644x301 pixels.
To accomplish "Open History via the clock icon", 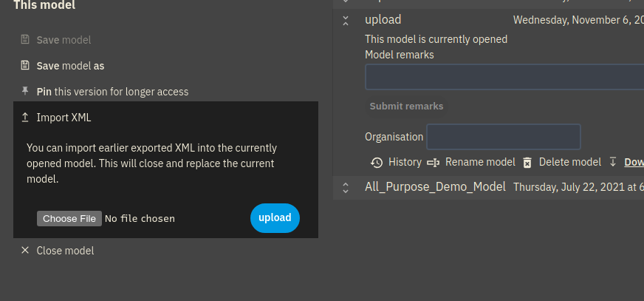I will pos(377,163).
